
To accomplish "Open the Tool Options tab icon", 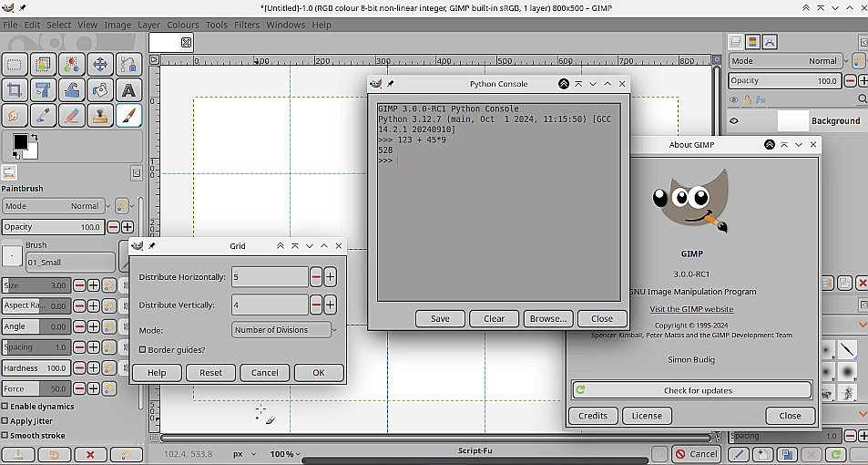I will [9, 173].
